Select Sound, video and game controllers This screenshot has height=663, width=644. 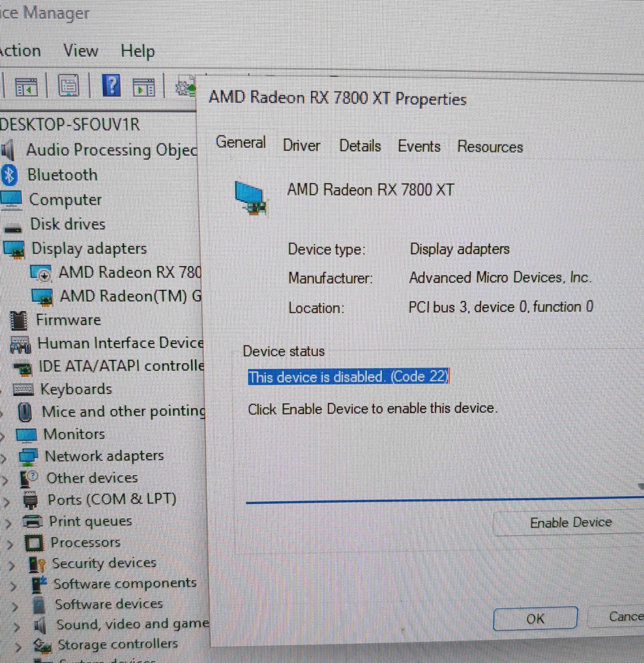click(133, 624)
